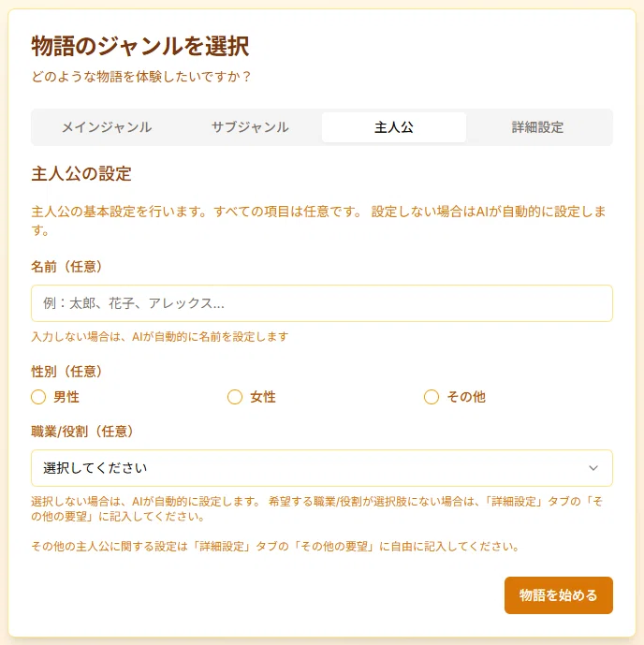Image resolution: width=644 pixels, height=645 pixels.
Task: Click the hint text below the name field
Action: pos(160,337)
